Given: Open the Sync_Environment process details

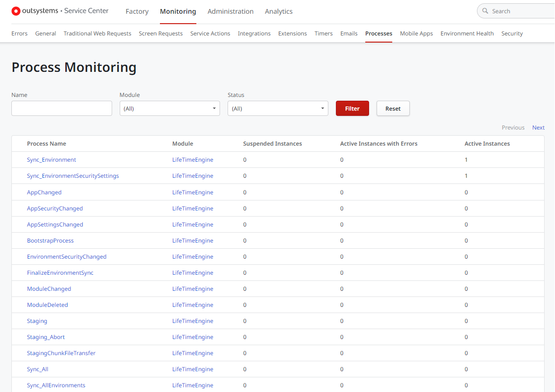Looking at the screenshot, I should [51, 160].
